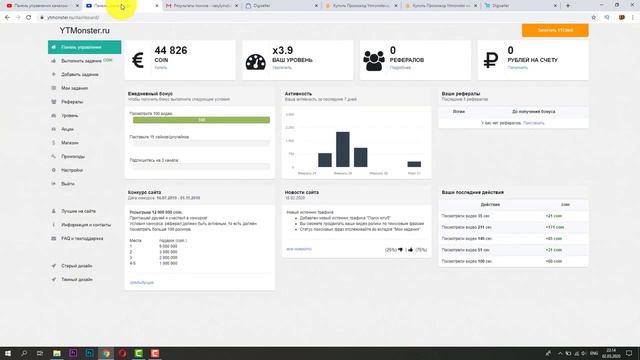Click the Лучшие на сайте icon
The height and width of the screenshot is (360, 640).
(53, 211)
